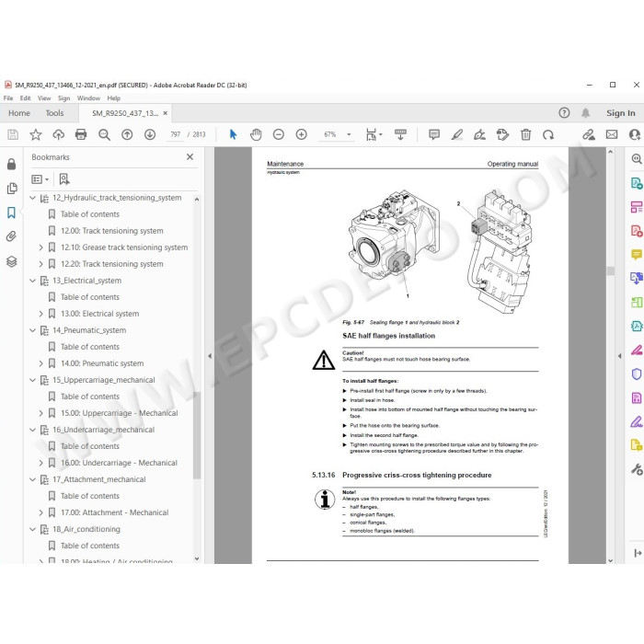Print the document using printer icon
644x644 pixels.
click(81, 134)
